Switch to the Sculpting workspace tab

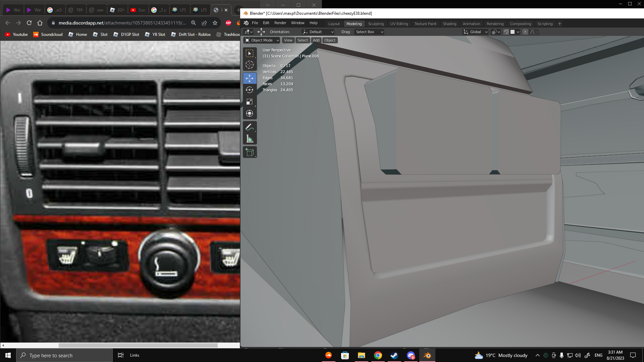376,24
